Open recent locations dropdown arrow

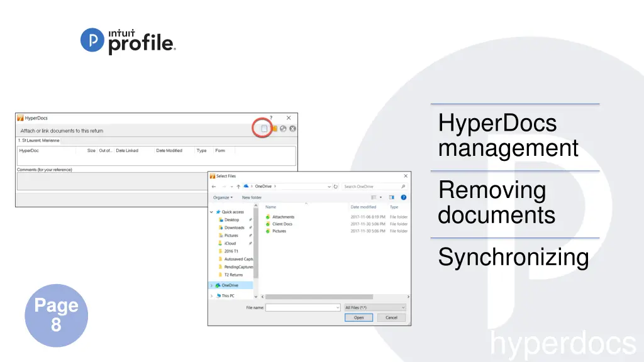[x=231, y=187]
